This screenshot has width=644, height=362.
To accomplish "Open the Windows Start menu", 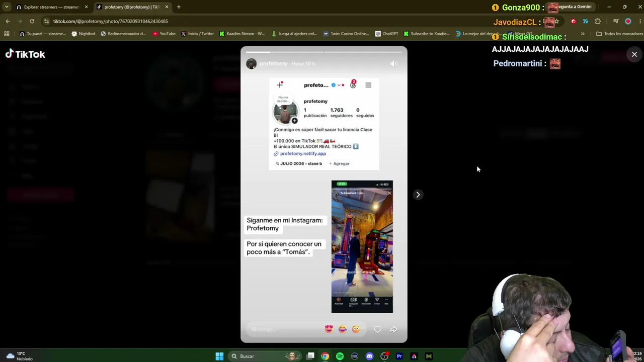I will click(219, 356).
